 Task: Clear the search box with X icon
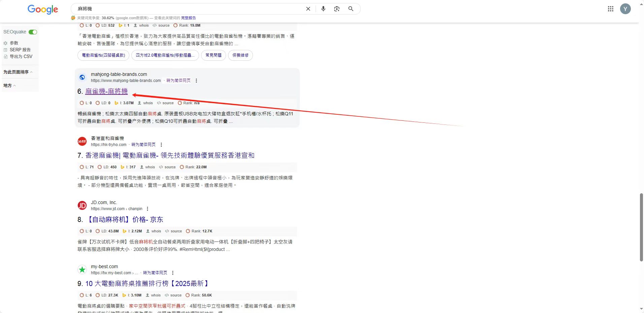click(308, 9)
